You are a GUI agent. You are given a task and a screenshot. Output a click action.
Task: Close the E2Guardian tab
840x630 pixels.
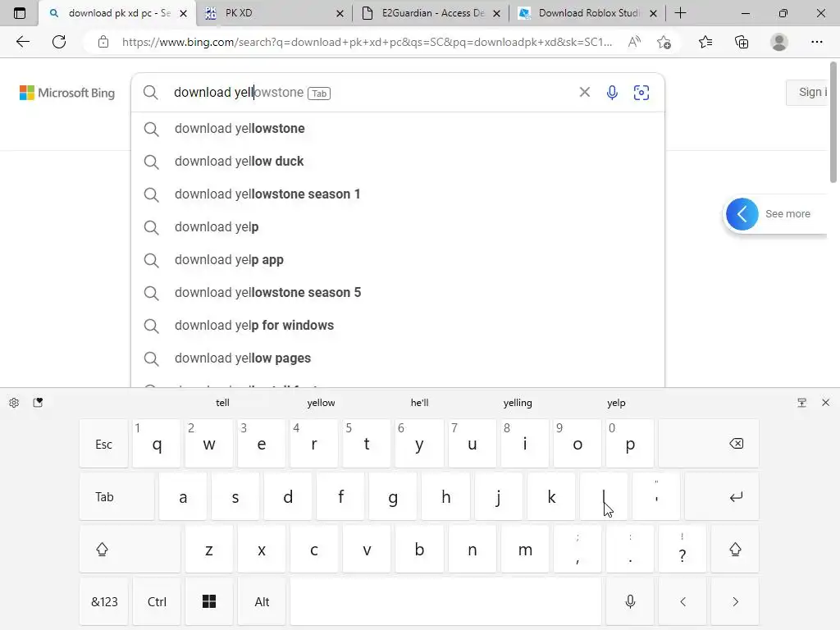coord(496,13)
